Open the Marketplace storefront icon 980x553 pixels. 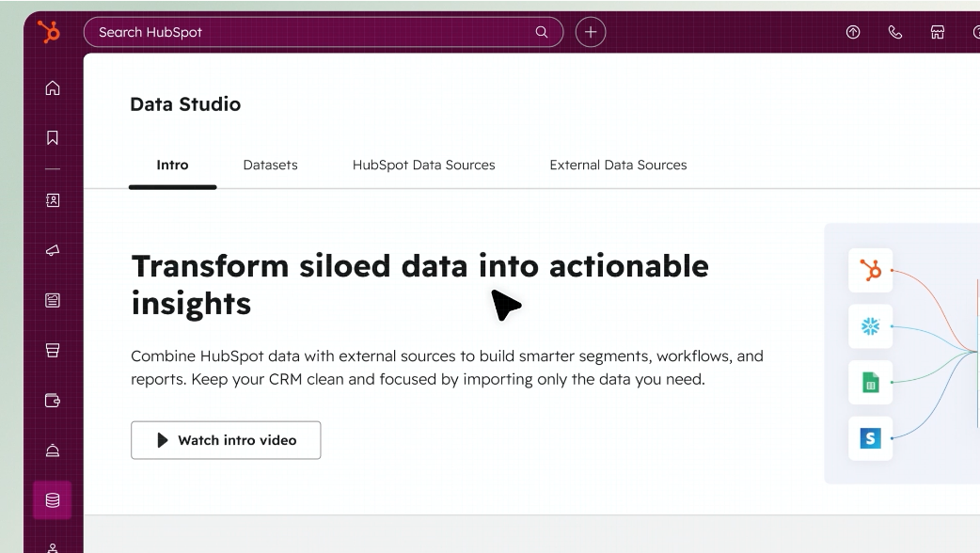coord(938,32)
